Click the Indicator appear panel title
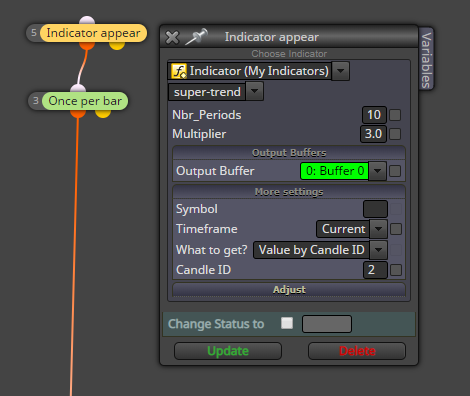This screenshot has height=396, width=470. [x=272, y=37]
